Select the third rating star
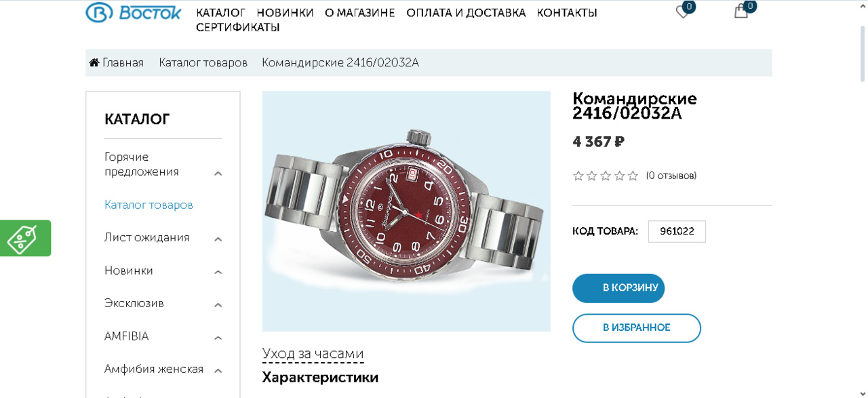The height and width of the screenshot is (398, 868). pyautogui.click(x=606, y=176)
